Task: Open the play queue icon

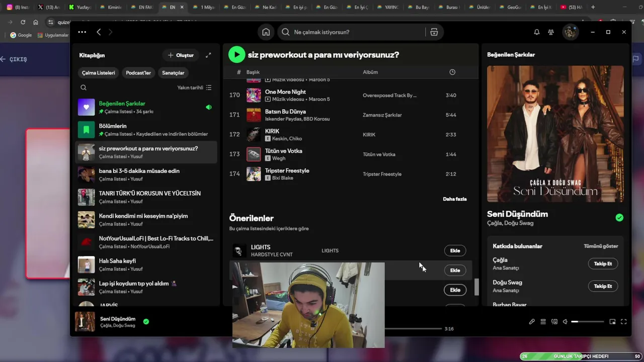Action: 543,322
